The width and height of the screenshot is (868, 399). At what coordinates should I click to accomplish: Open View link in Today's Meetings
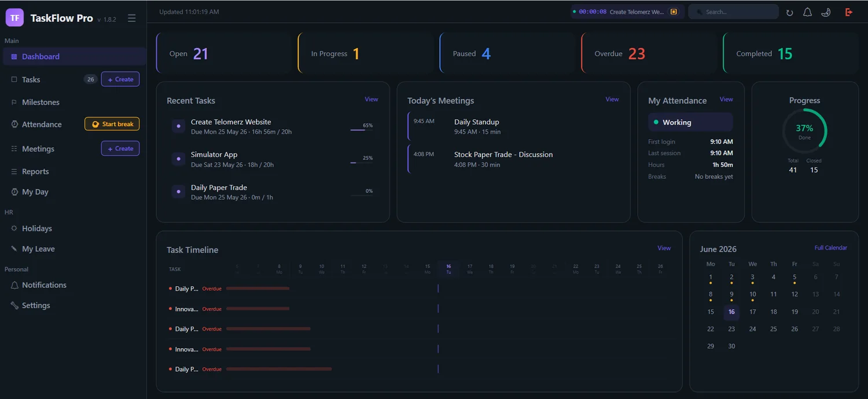click(x=612, y=99)
